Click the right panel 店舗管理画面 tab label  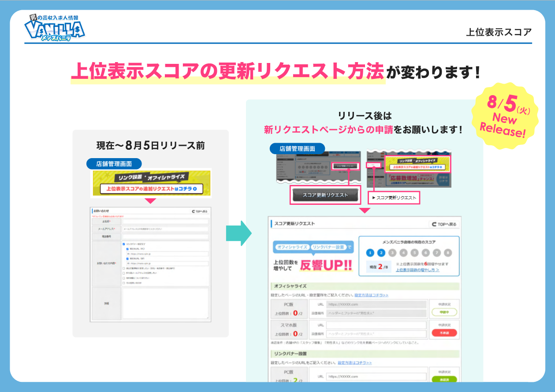(x=297, y=149)
